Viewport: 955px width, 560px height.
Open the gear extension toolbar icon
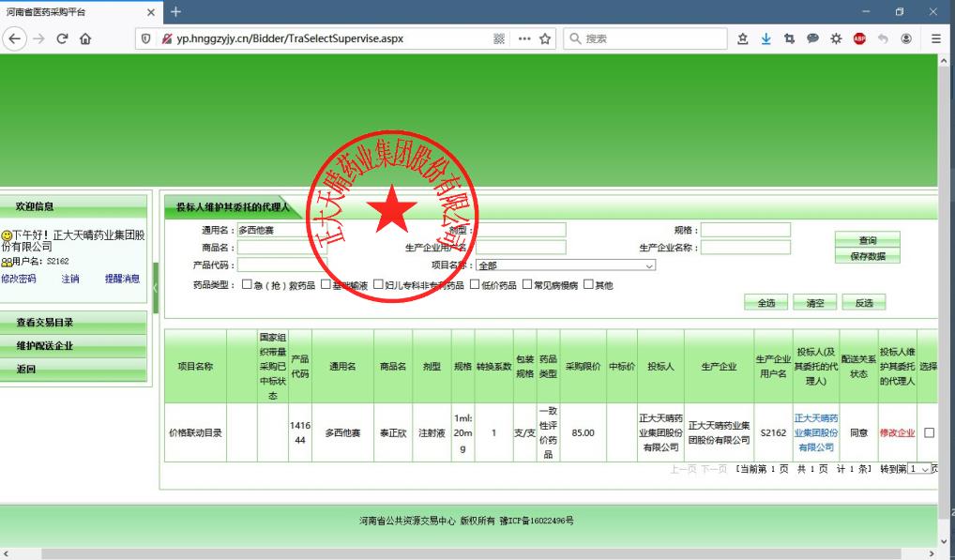(836, 39)
